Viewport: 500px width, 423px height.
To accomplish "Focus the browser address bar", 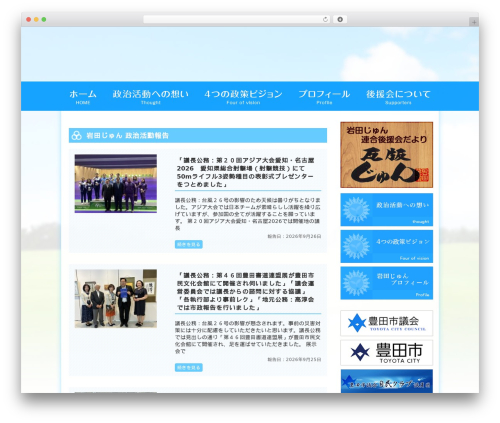I will pyautogui.click(x=236, y=19).
